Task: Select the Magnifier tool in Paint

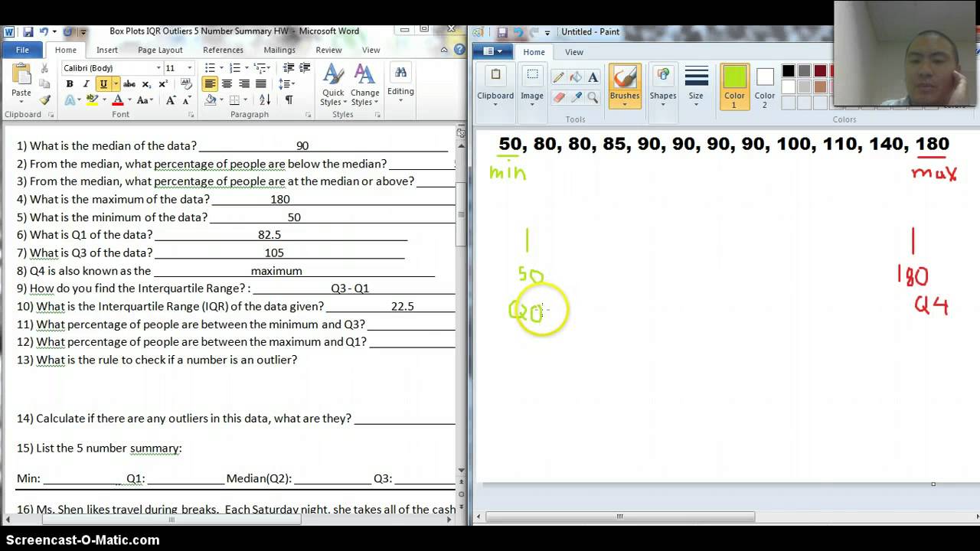Action: 593,97
